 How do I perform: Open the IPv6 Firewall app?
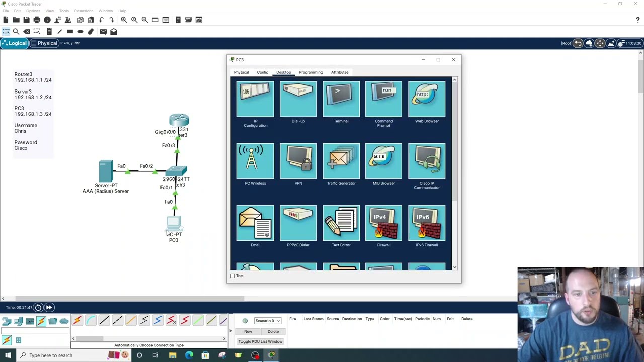(427, 223)
